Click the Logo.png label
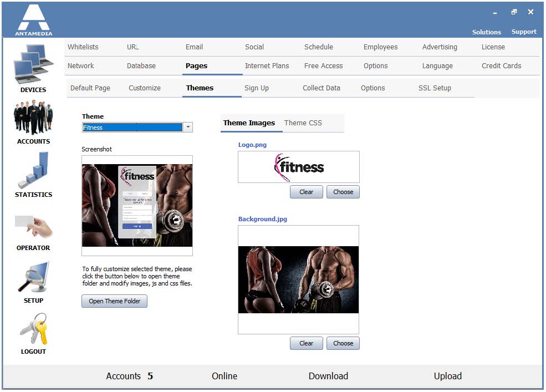 (x=252, y=145)
